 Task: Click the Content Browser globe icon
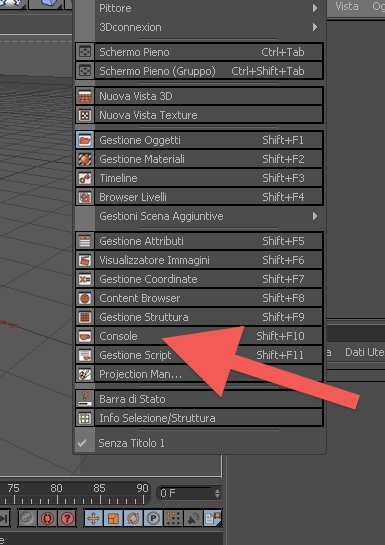85,298
